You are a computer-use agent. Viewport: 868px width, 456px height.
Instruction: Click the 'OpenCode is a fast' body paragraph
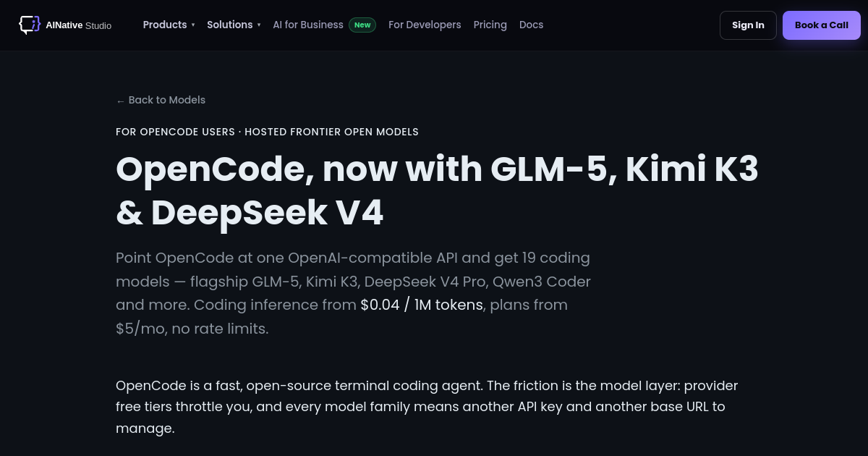427,407
